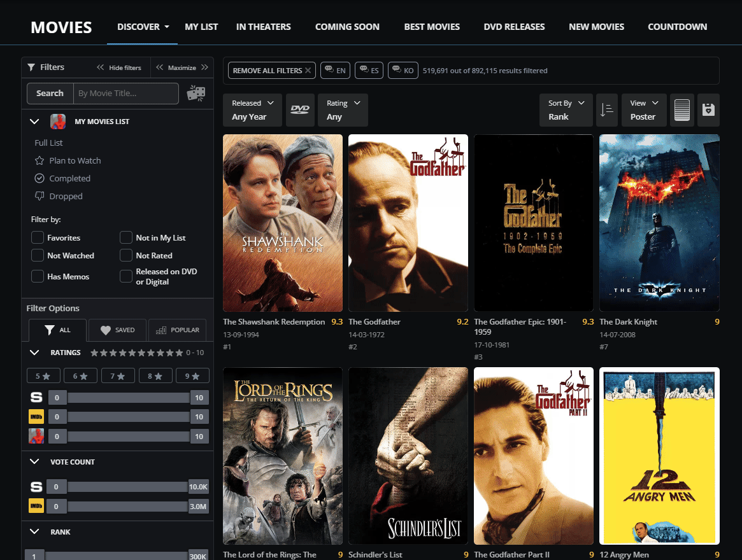Save the current filter with floppy icon
Image resolution: width=742 pixels, height=560 pixels.
(708, 109)
